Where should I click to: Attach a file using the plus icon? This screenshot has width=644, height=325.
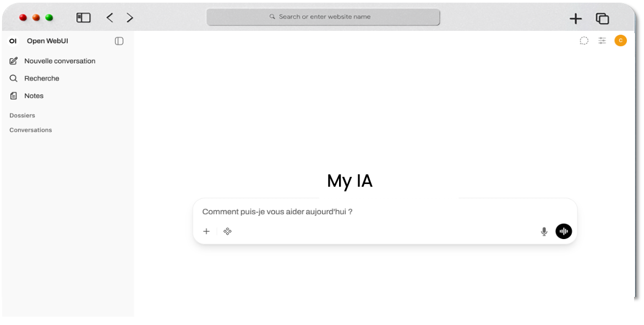point(206,231)
